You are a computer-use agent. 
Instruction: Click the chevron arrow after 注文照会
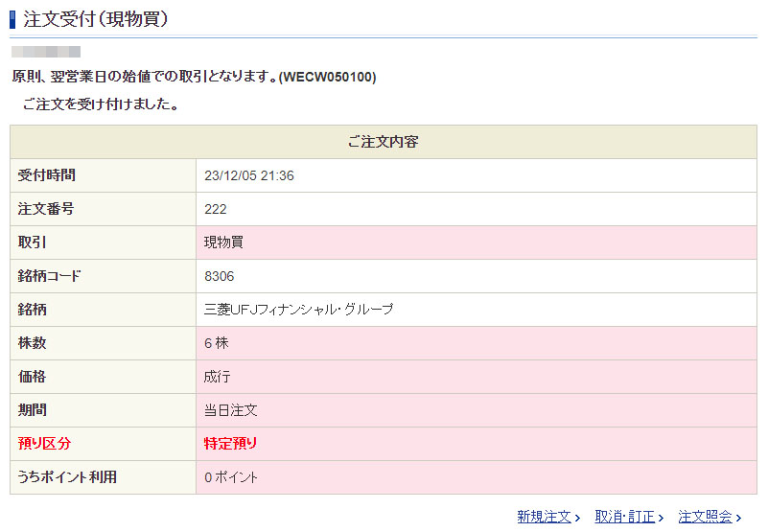(738, 518)
